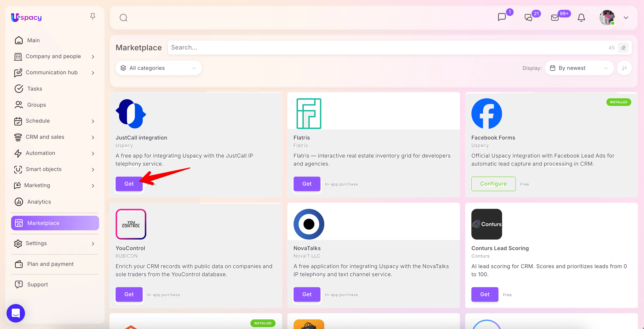Expand CRM and sales chevron
644x329 pixels.
pyautogui.click(x=93, y=137)
